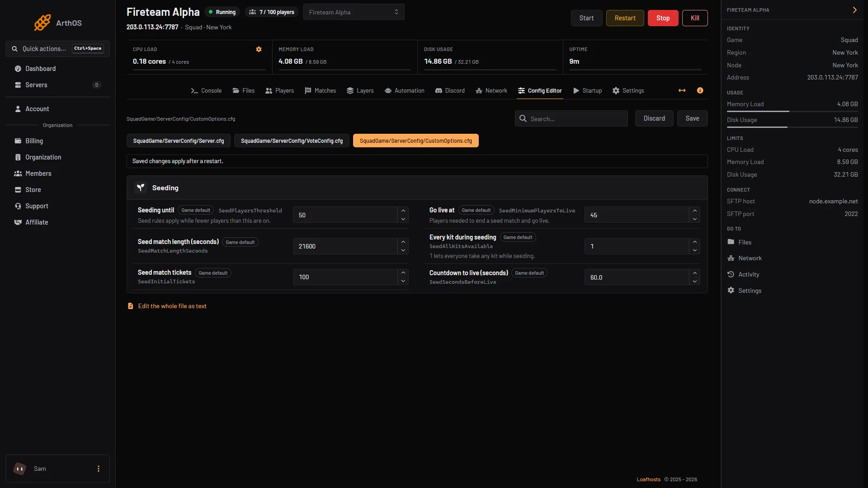Viewport: 868px width, 488px height.
Task: Increase Every kit during seeding value
Action: [695, 242]
